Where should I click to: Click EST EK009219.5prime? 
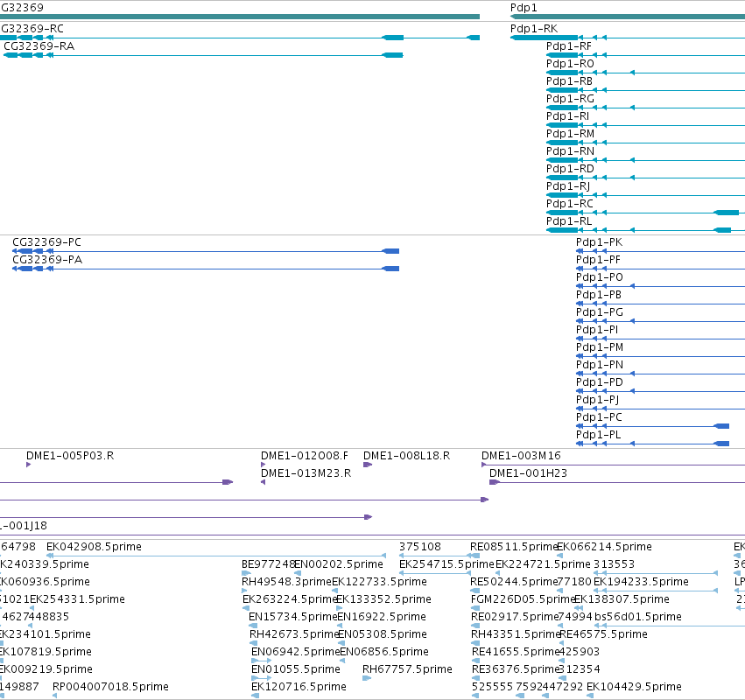[46, 669]
